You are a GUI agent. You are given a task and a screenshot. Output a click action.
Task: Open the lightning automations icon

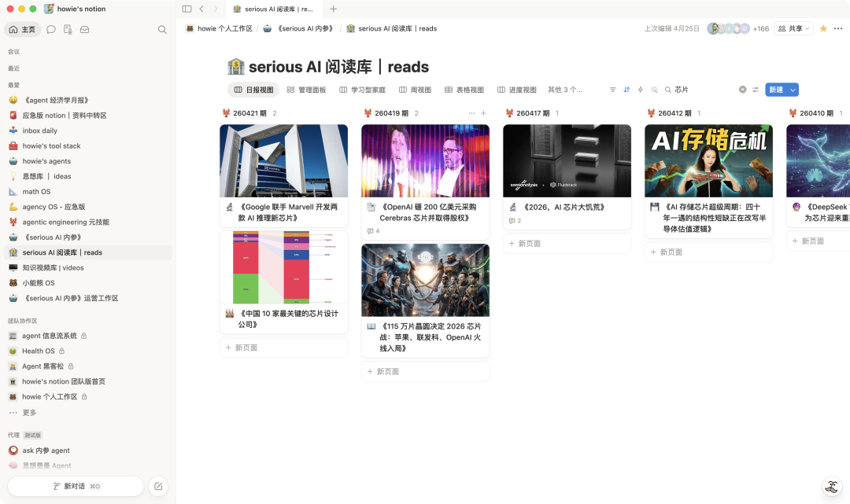point(640,90)
